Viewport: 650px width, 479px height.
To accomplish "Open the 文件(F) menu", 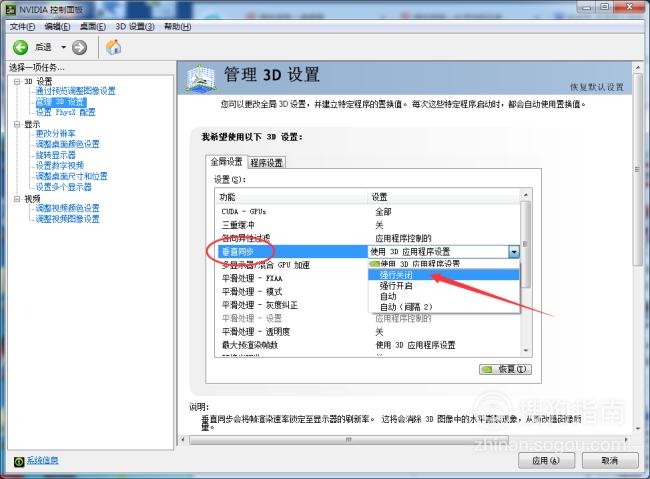I will [x=22, y=27].
